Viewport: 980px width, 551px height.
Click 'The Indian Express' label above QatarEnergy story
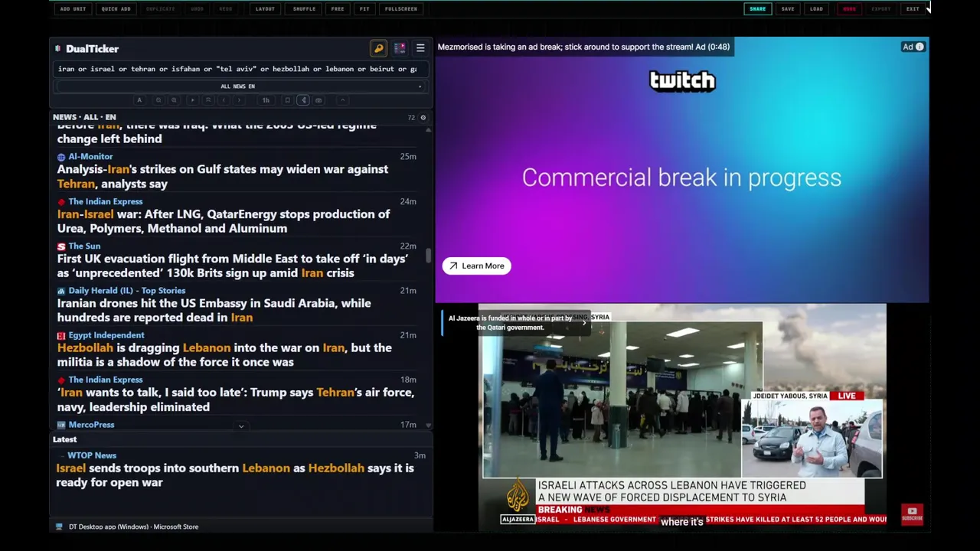pyautogui.click(x=106, y=202)
